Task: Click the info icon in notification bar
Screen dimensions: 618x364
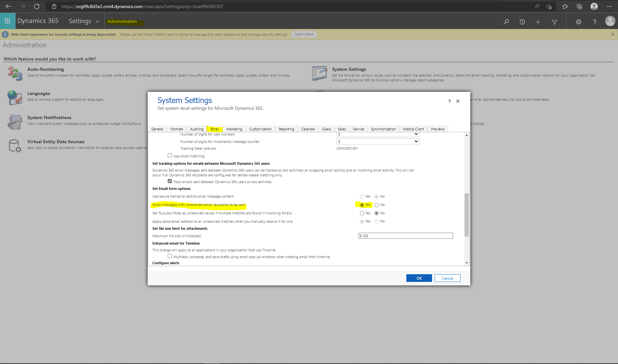Action: point(5,34)
